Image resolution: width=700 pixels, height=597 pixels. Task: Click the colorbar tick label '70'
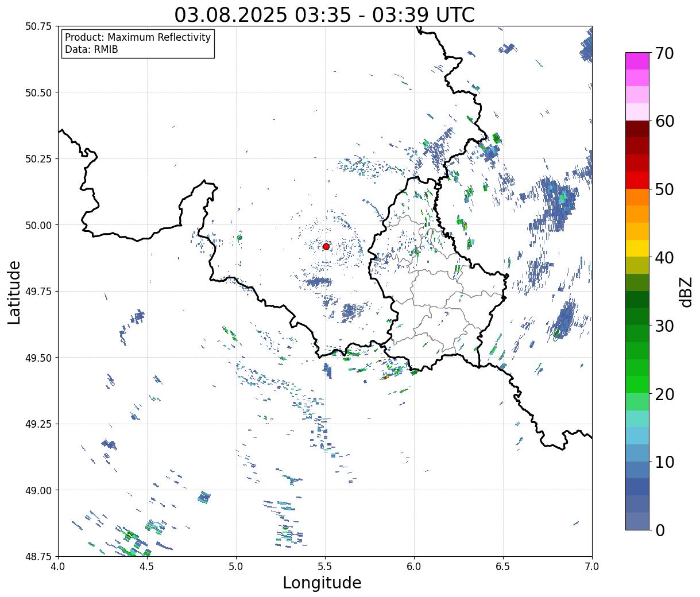pyautogui.click(x=664, y=53)
